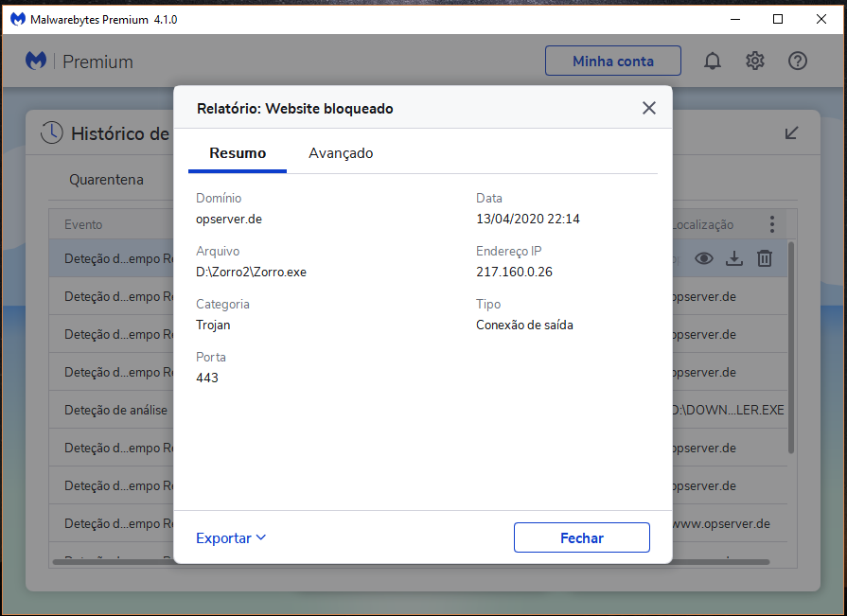Viewport: 847px width, 616px height.
Task: Click the Histórico de heading
Action: pyautogui.click(x=120, y=133)
